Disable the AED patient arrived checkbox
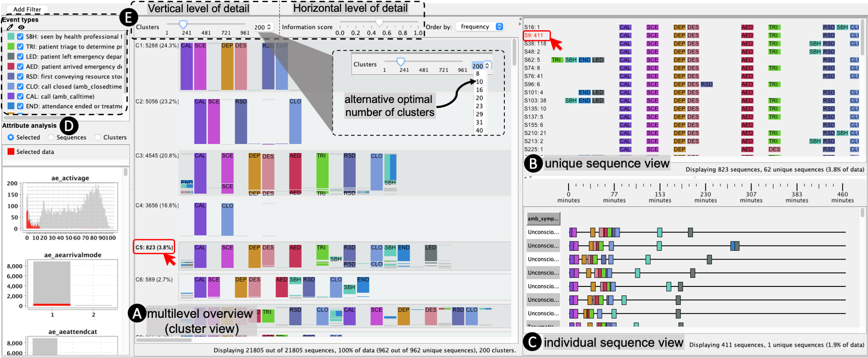Viewport: 868px width, 358px height. tap(20, 67)
